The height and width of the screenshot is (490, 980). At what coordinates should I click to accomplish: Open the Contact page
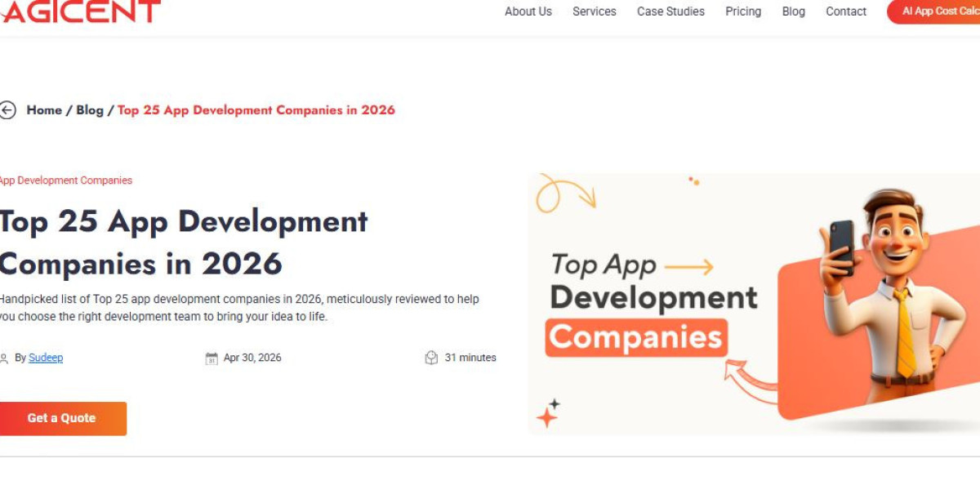[846, 11]
